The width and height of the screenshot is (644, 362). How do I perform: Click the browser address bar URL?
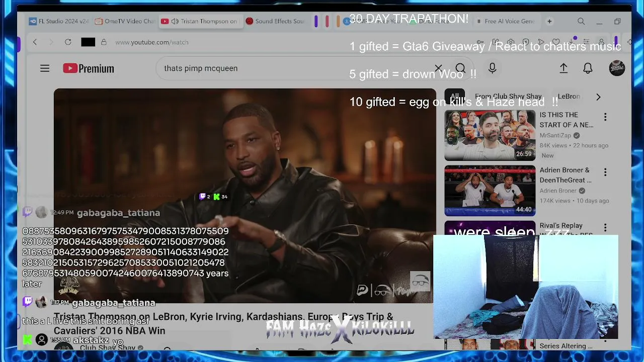[152, 42]
